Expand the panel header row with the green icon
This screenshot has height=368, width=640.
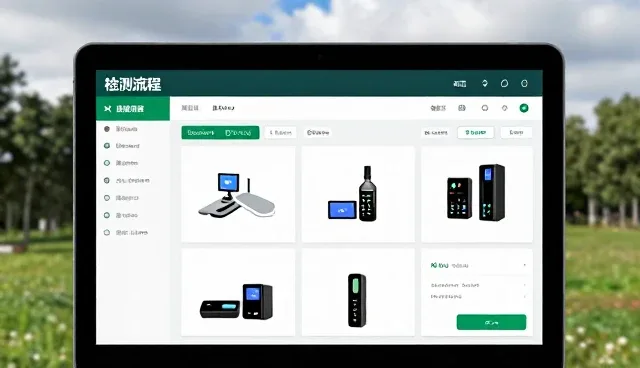pos(478,266)
